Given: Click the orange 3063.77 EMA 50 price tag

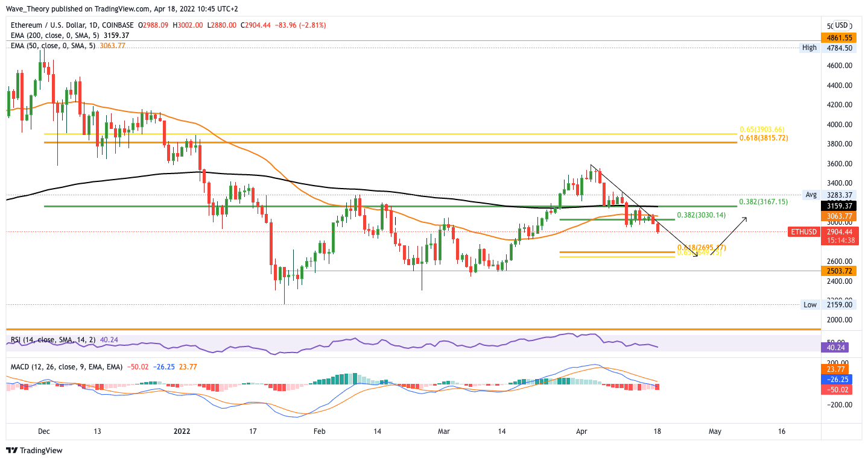Looking at the screenshot, I should (x=838, y=216).
